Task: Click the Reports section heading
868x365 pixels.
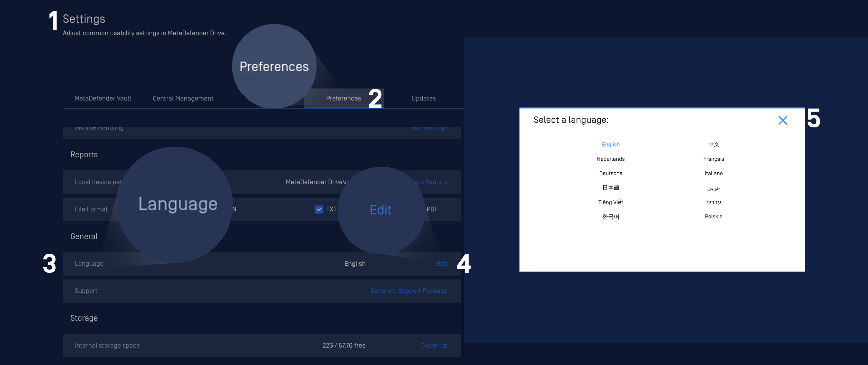Action: (84, 155)
